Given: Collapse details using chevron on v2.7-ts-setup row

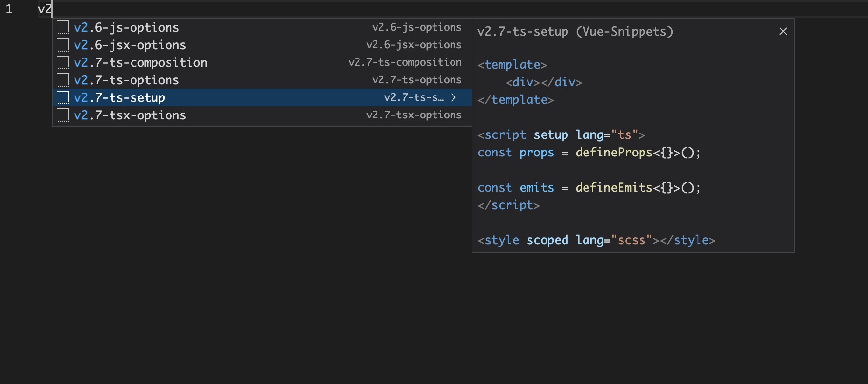Looking at the screenshot, I should point(453,97).
